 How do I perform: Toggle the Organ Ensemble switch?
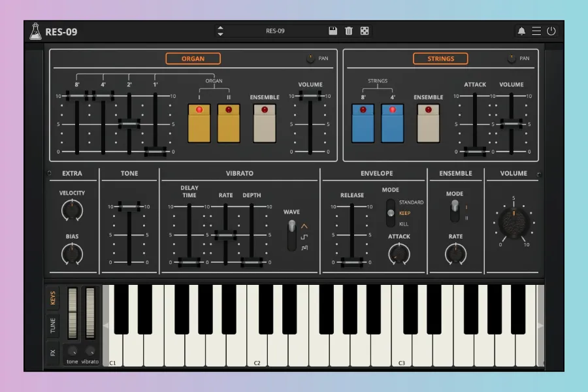(265, 123)
